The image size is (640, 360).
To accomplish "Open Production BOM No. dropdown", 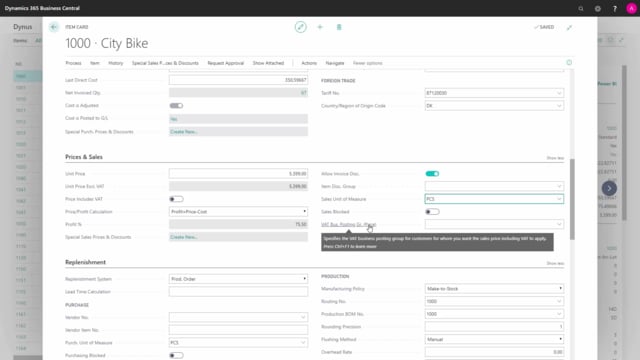I will tap(559, 314).
